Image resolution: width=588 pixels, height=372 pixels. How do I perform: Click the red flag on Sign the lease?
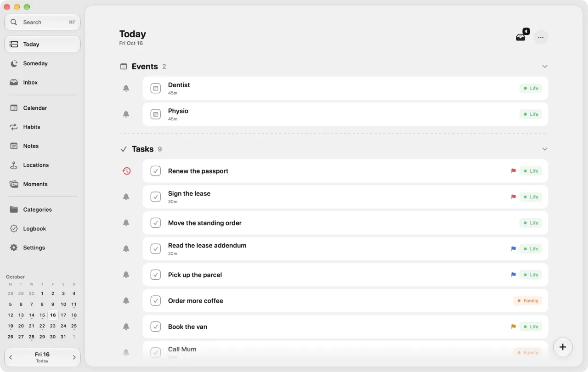click(514, 197)
